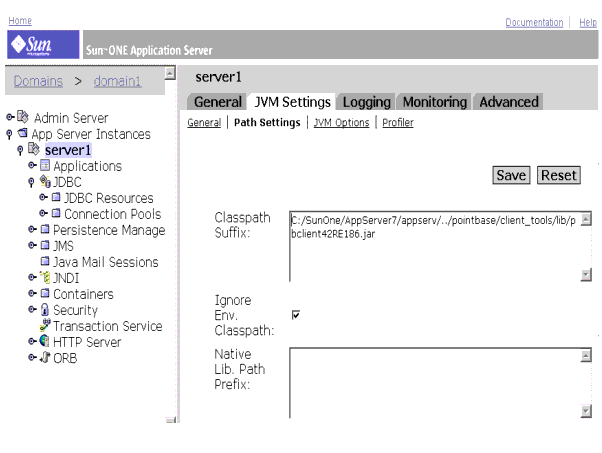This screenshot has width=602, height=453.
Task: Collapse the server1 tree node
Action: click(x=20, y=150)
